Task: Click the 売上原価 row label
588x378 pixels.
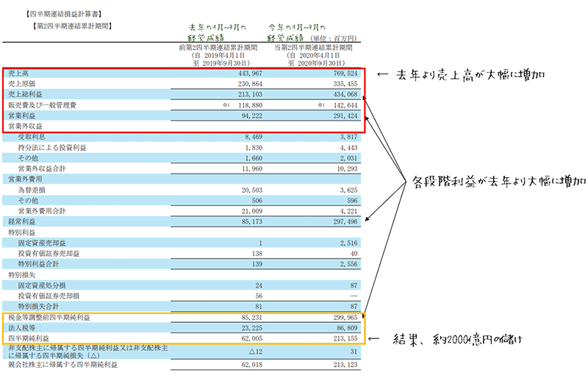Action: coord(22,84)
